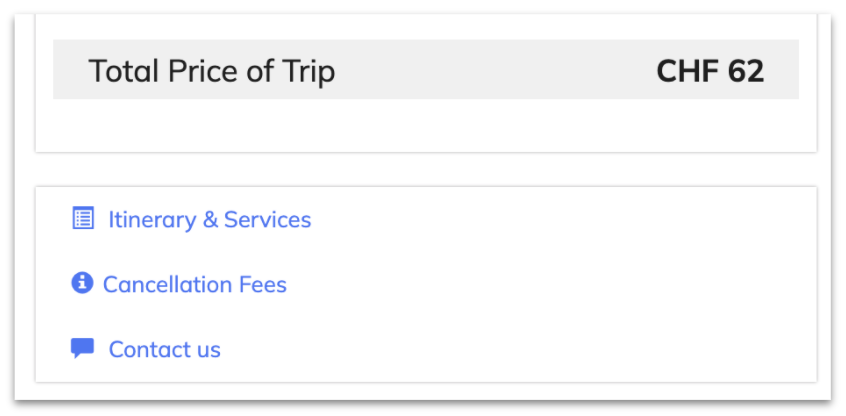
Task: Click the word Contact in the last link
Action: point(145,349)
